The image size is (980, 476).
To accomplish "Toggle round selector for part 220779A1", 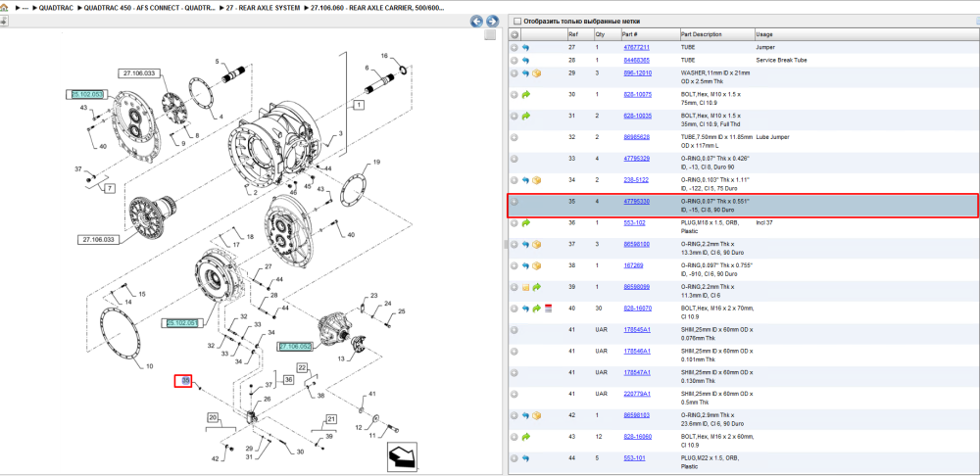I will click(514, 394).
